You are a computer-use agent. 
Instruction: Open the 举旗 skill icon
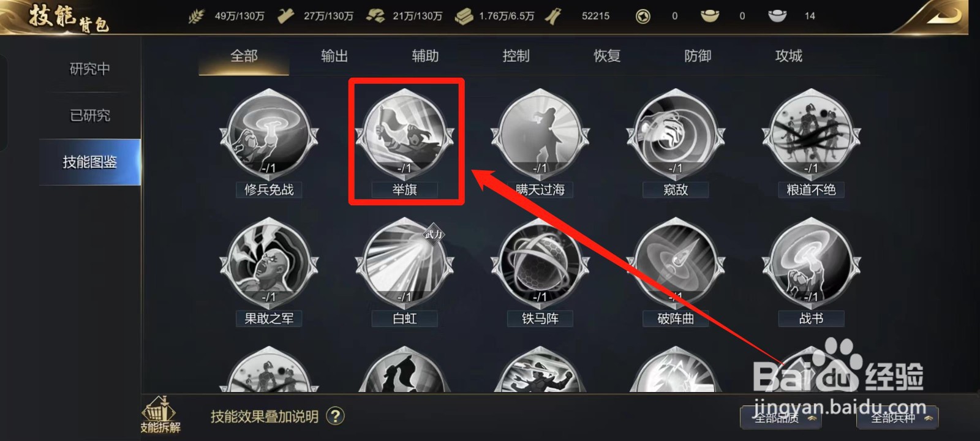[404, 135]
